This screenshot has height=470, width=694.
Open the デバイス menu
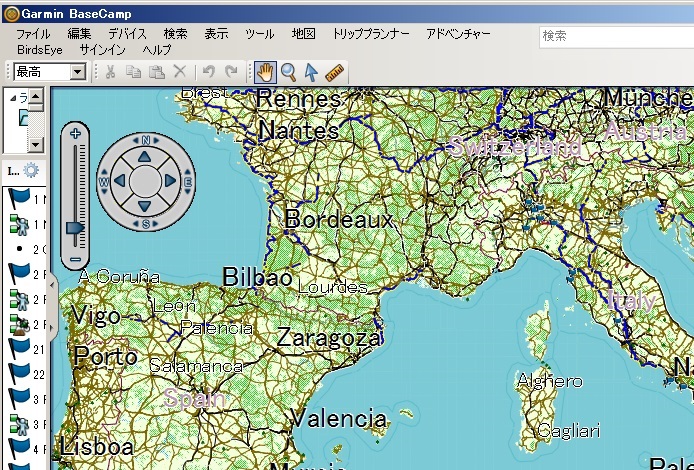pos(127,34)
